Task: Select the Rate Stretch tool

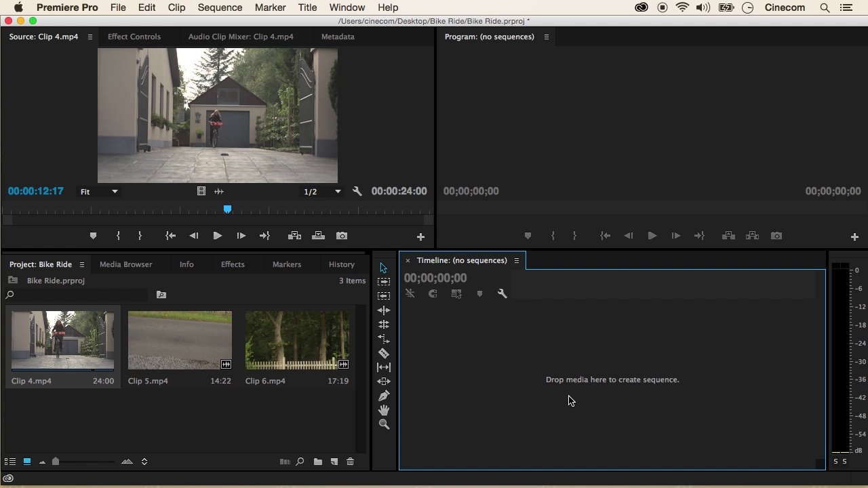Action: (x=384, y=338)
